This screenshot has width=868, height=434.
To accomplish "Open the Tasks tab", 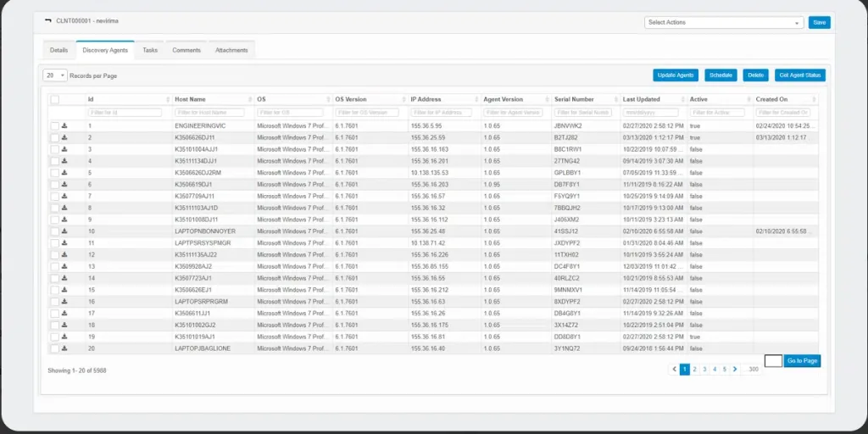I will click(150, 50).
